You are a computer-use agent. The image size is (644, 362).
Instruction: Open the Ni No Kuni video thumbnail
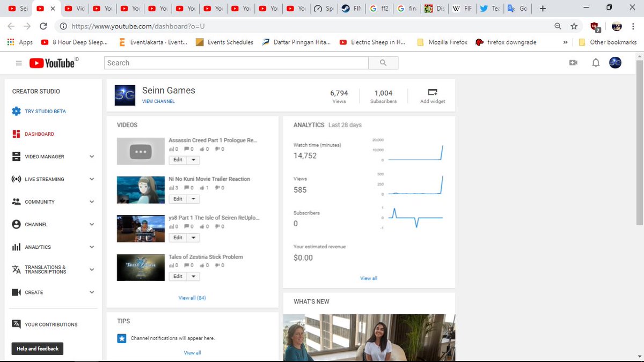click(x=141, y=190)
